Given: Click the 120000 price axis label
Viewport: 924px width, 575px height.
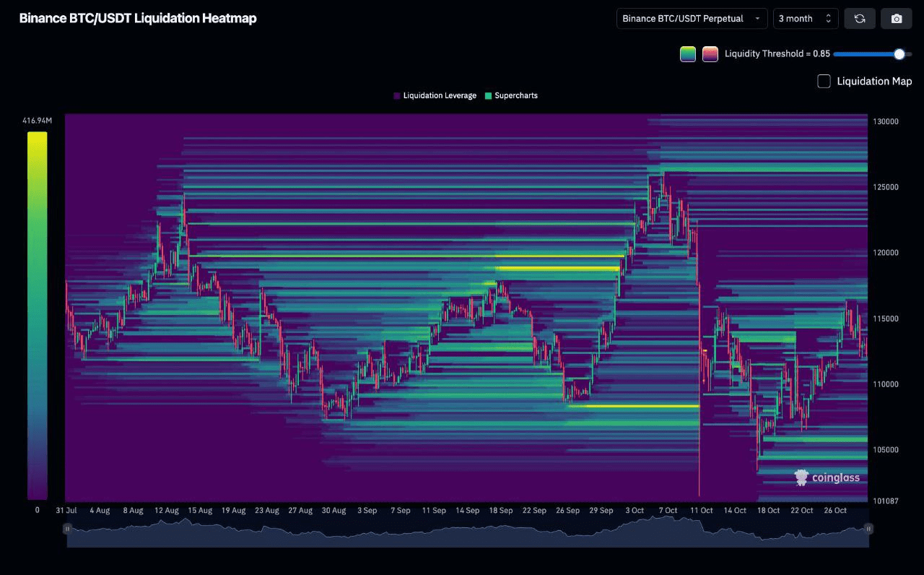Looking at the screenshot, I should 885,253.
